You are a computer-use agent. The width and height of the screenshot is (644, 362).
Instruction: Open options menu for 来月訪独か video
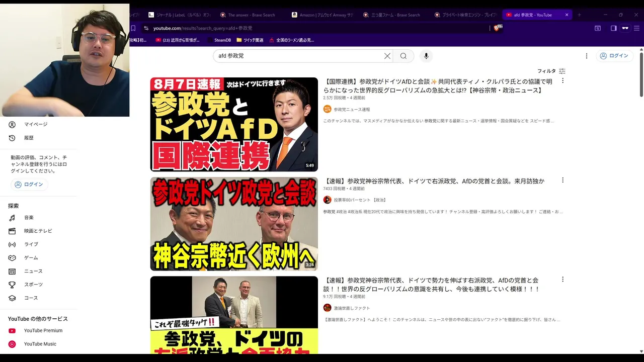coord(562,180)
